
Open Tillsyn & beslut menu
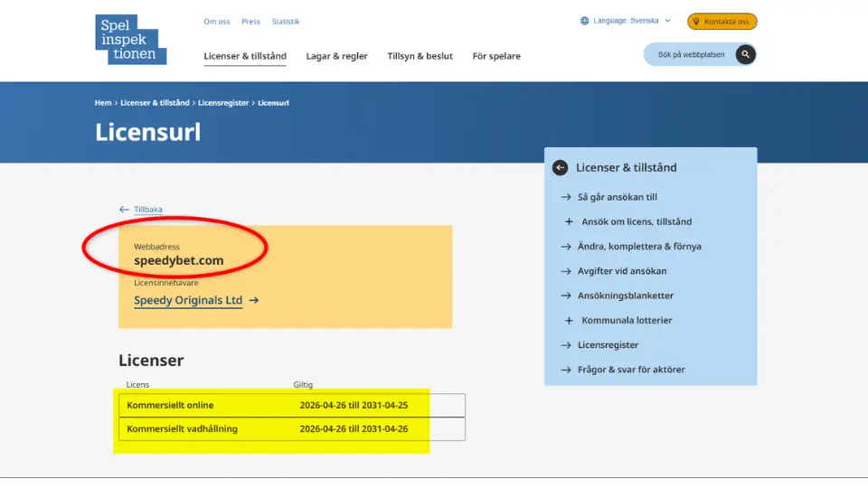click(x=420, y=56)
